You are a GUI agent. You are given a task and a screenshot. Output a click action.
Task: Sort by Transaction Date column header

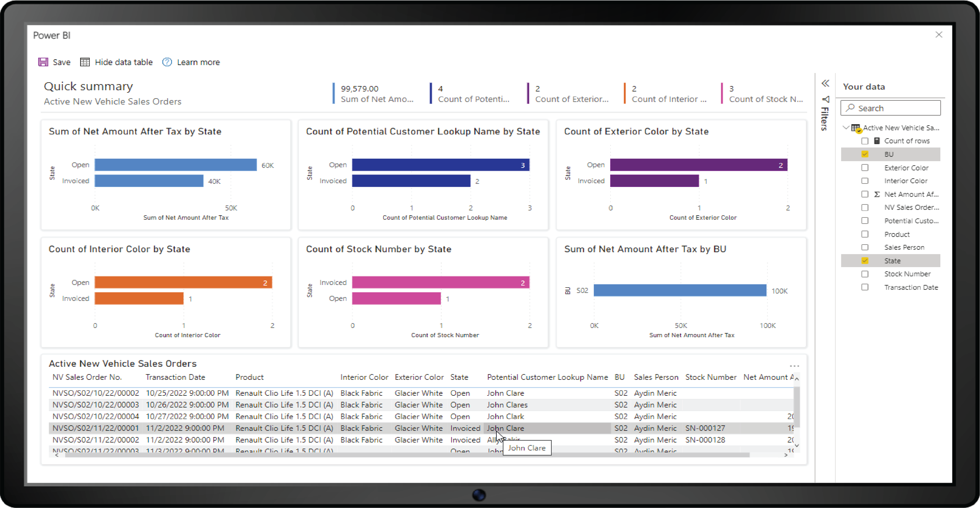(175, 377)
